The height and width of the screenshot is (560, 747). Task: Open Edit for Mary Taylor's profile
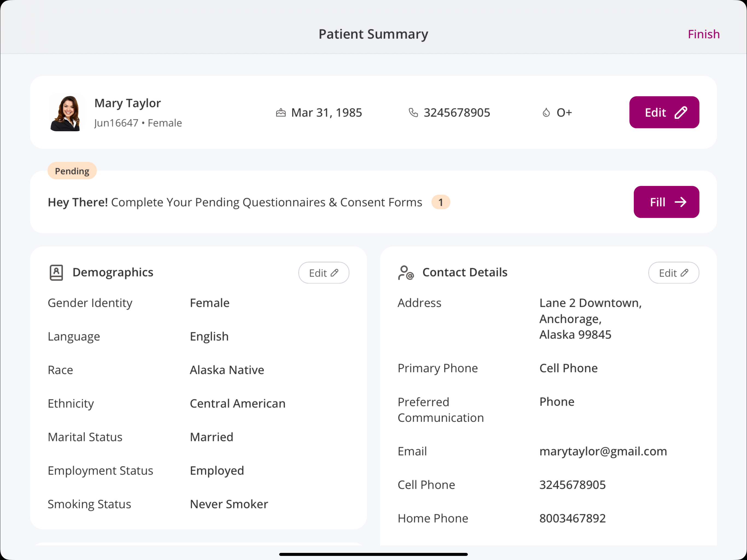tap(664, 112)
